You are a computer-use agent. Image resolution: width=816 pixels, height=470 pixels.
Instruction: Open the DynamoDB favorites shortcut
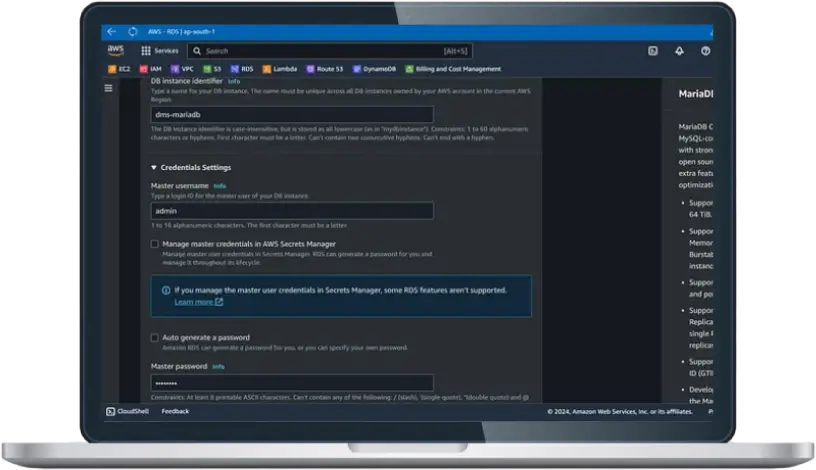374,69
